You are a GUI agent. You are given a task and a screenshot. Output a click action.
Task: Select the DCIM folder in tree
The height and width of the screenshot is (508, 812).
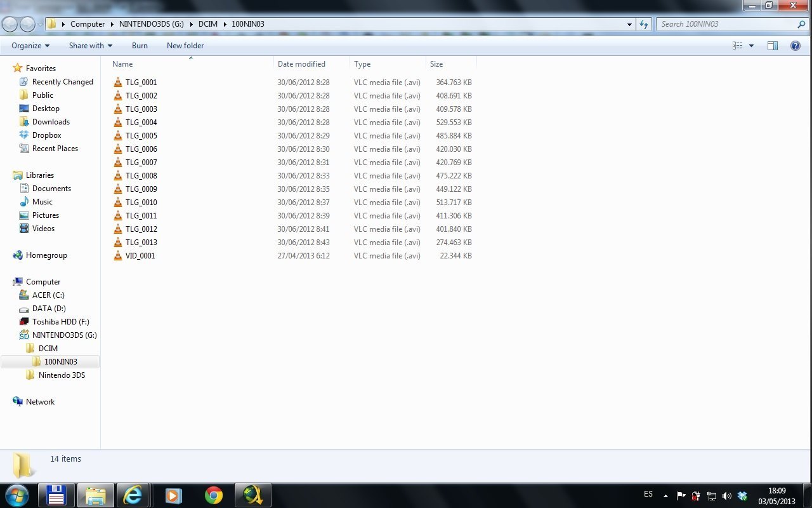(x=48, y=349)
